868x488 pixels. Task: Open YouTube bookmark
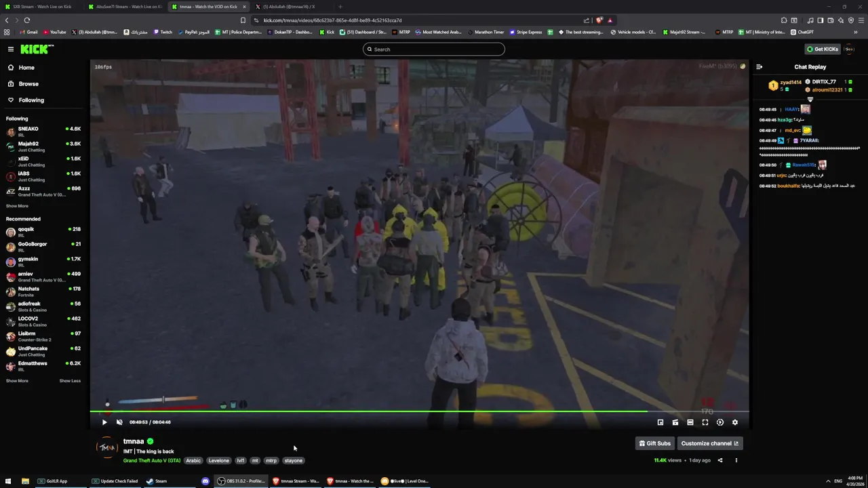point(55,32)
